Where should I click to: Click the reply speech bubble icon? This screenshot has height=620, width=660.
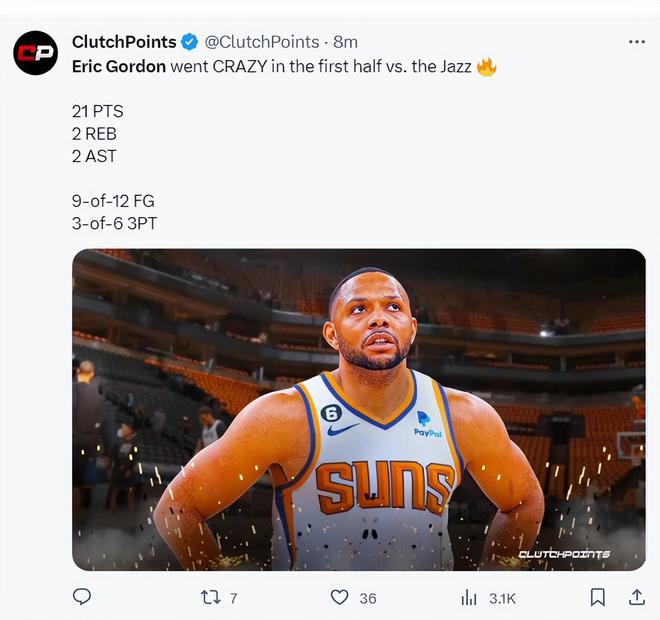[82, 597]
